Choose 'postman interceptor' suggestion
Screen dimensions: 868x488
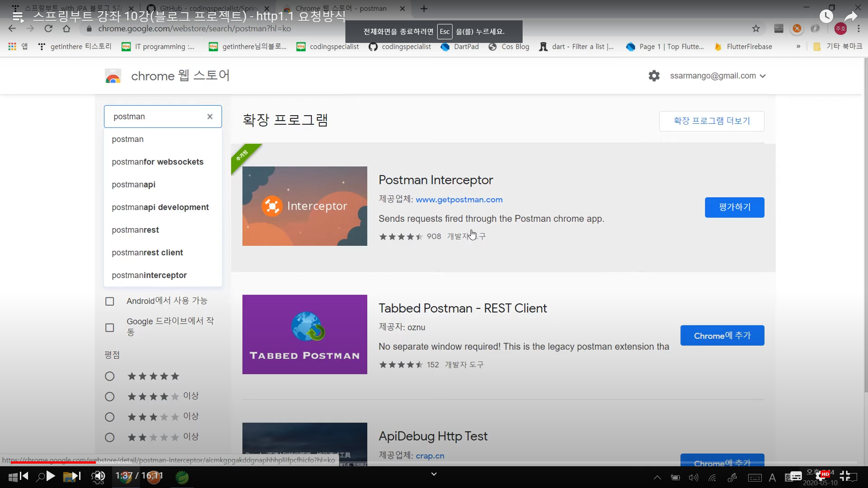pos(163,275)
